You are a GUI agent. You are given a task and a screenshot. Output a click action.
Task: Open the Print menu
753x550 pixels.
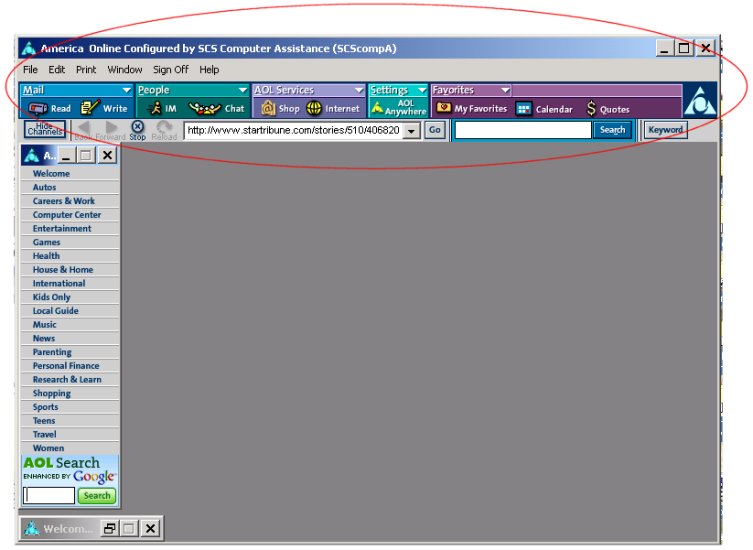(x=86, y=70)
